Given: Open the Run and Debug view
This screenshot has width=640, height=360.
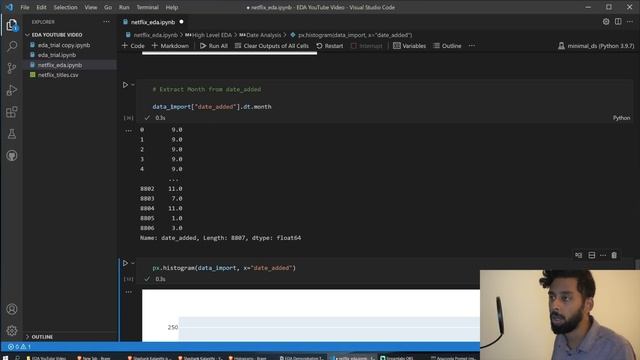Looking at the screenshot, I should (12, 90).
